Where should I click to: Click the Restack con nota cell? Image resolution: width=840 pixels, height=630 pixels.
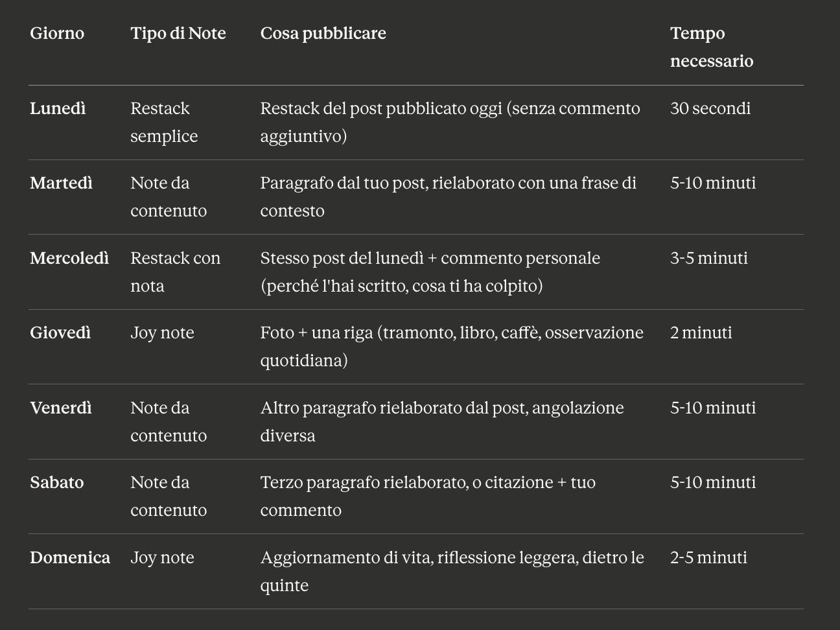(x=176, y=272)
